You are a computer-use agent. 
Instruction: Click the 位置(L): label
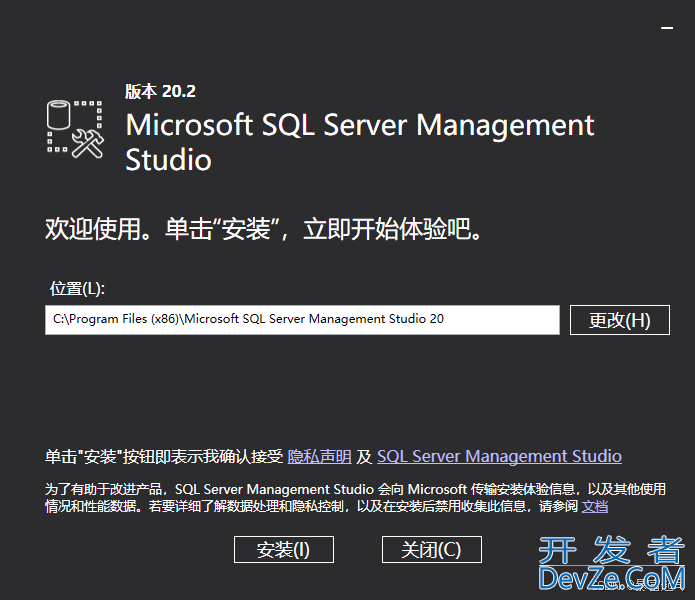coord(77,288)
